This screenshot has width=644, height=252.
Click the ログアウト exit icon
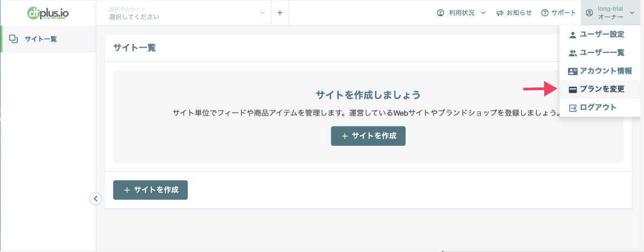[x=573, y=108]
